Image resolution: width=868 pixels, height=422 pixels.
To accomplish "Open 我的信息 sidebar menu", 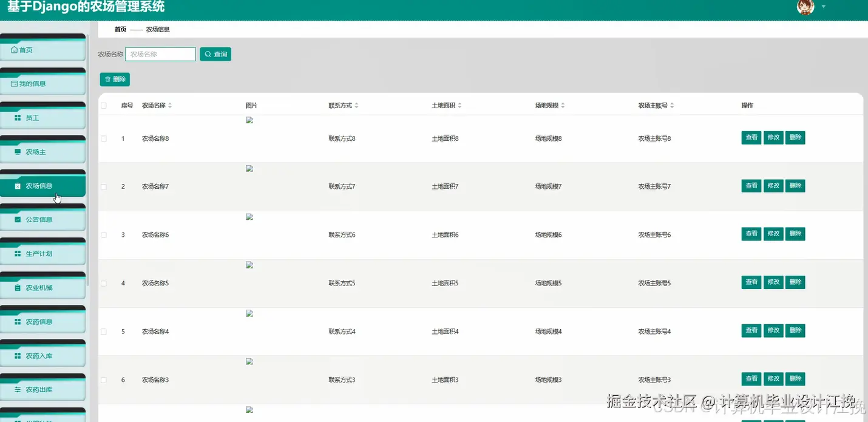I will click(x=42, y=84).
